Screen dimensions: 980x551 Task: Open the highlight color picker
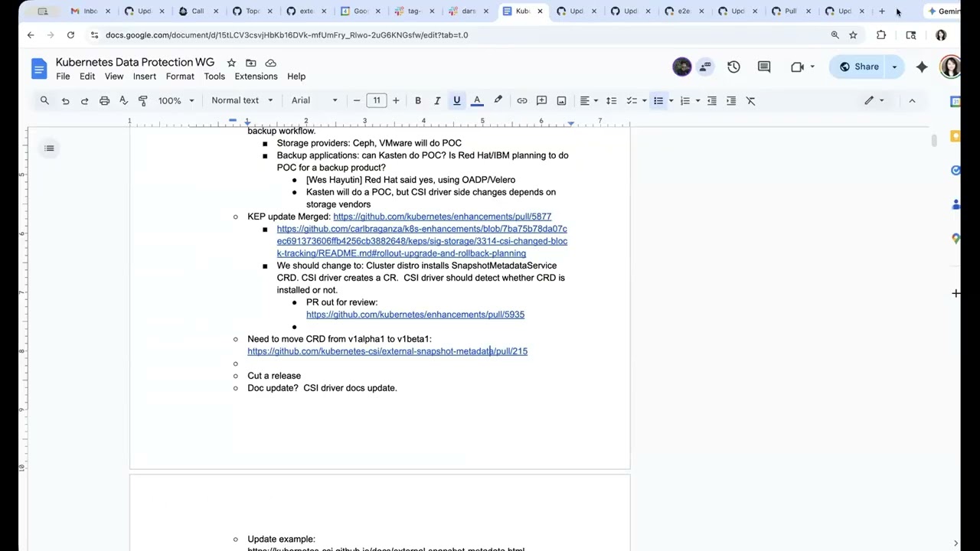(498, 100)
